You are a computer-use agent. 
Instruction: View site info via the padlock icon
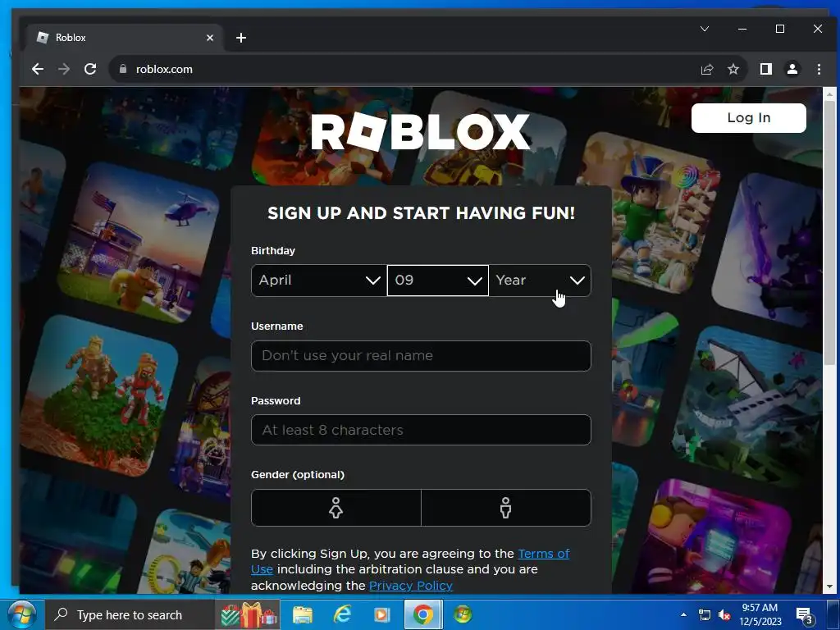pos(123,69)
